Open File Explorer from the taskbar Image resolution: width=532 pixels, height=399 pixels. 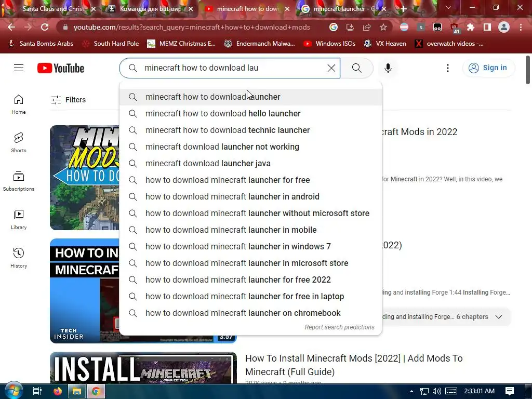[77, 391]
